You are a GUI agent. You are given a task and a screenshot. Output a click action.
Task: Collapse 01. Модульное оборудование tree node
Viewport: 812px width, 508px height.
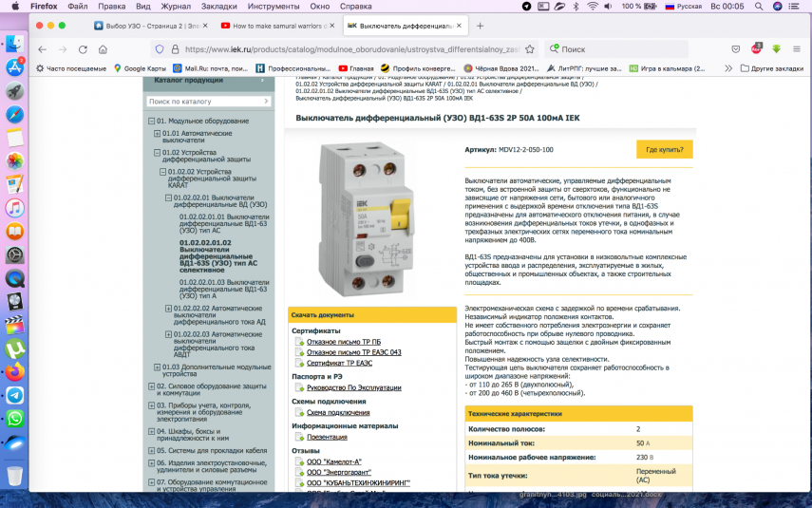tap(151, 122)
